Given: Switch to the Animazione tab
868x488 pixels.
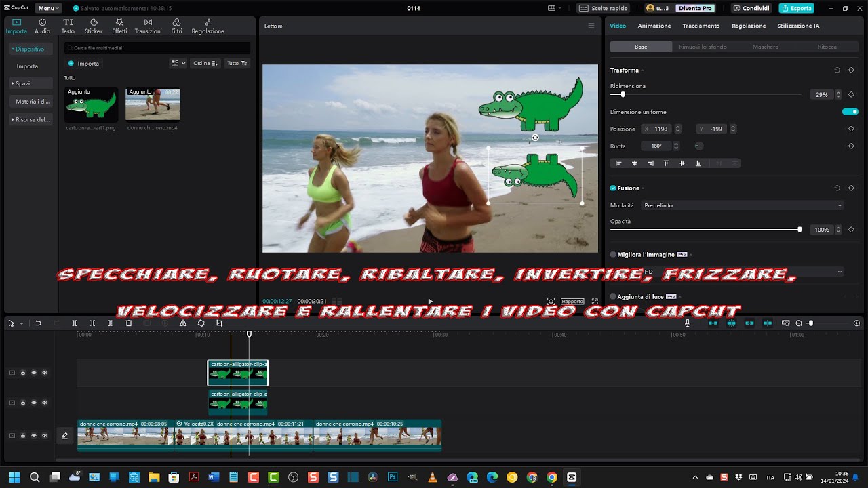Looking at the screenshot, I should (x=654, y=26).
